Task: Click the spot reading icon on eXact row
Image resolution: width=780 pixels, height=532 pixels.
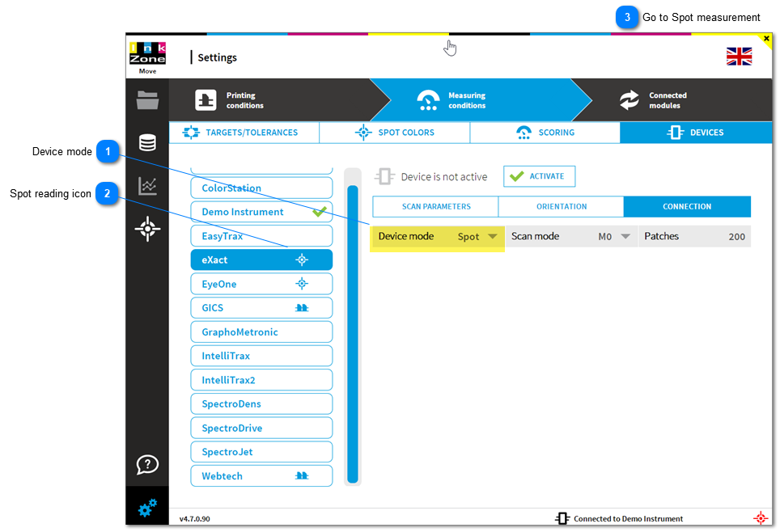Action: [302, 260]
